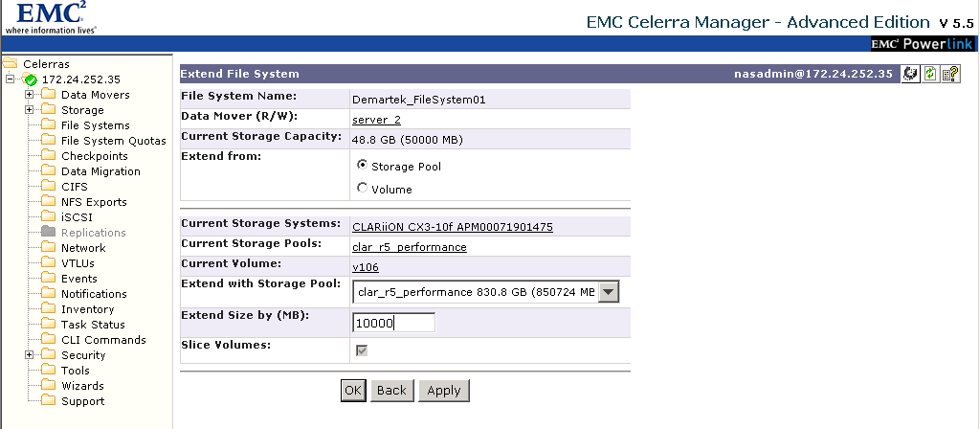Screen dimensions: 980x429
Task: Click the EMC logo at top left
Action: 52,17
